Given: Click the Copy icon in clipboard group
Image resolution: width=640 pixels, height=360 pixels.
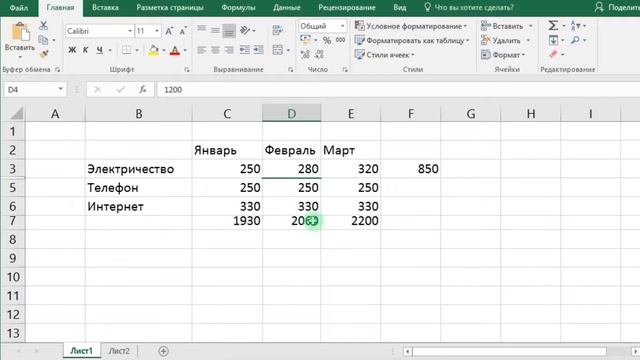Looking at the screenshot, I should [x=43, y=40].
